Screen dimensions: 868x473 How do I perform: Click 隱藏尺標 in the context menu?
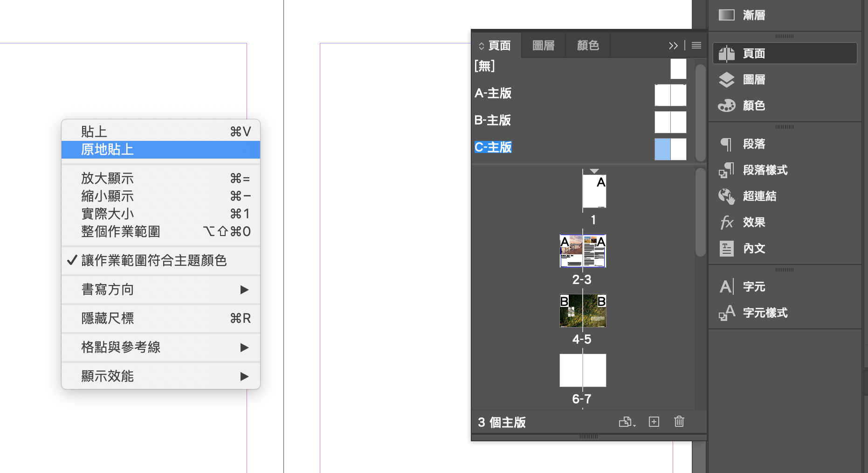[160, 318]
